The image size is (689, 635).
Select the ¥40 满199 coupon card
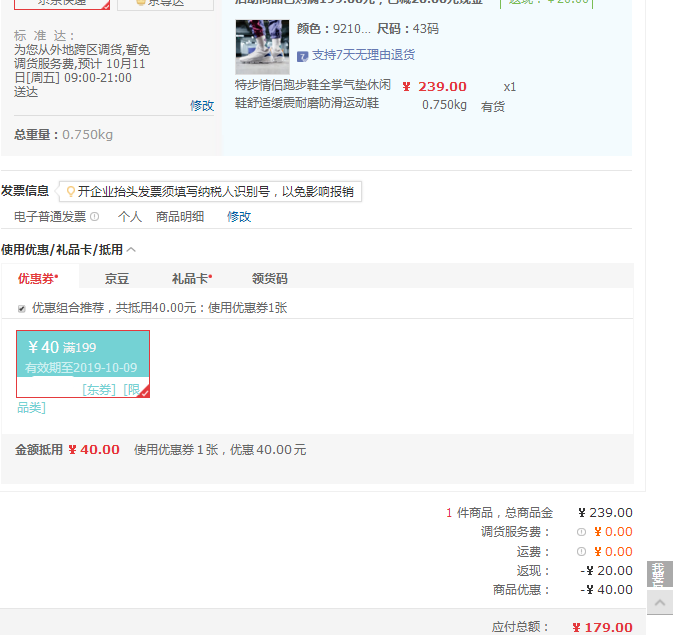pyautogui.click(x=83, y=364)
